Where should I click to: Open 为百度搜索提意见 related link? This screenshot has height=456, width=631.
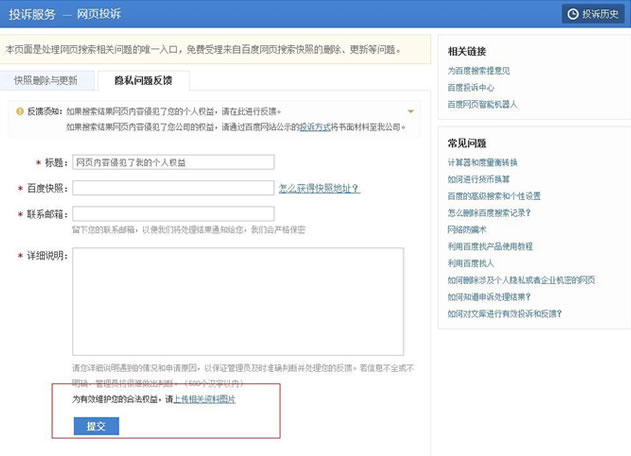(479, 71)
